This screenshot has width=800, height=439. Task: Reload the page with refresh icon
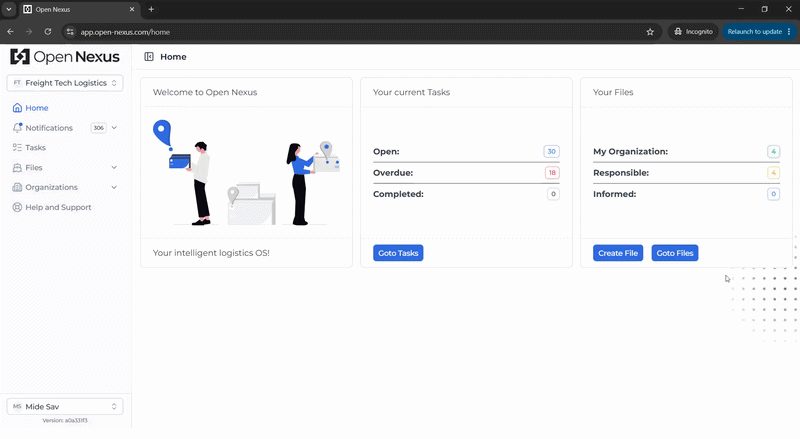point(47,32)
